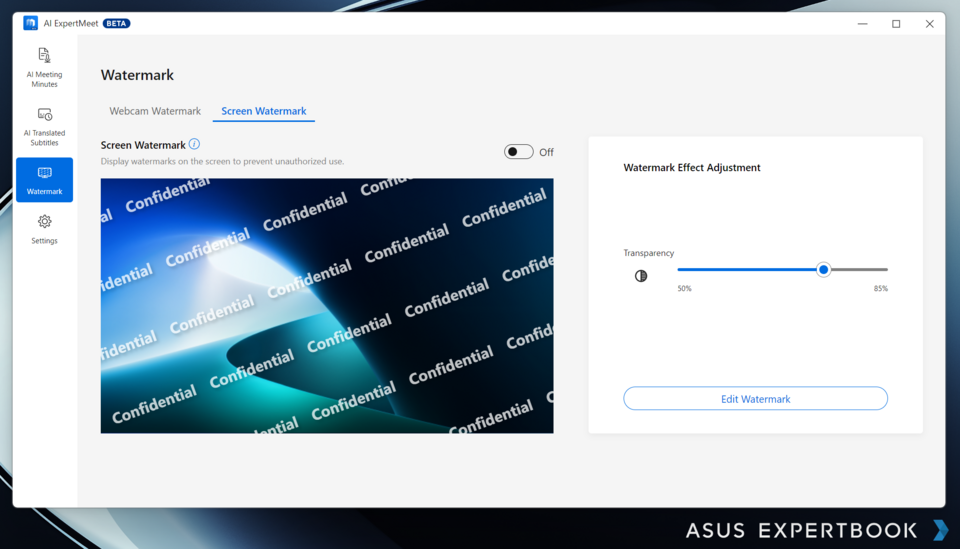Switch to the Webcam Watermark tab
The width and height of the screenshot is (960, 549).
[155, 111]
